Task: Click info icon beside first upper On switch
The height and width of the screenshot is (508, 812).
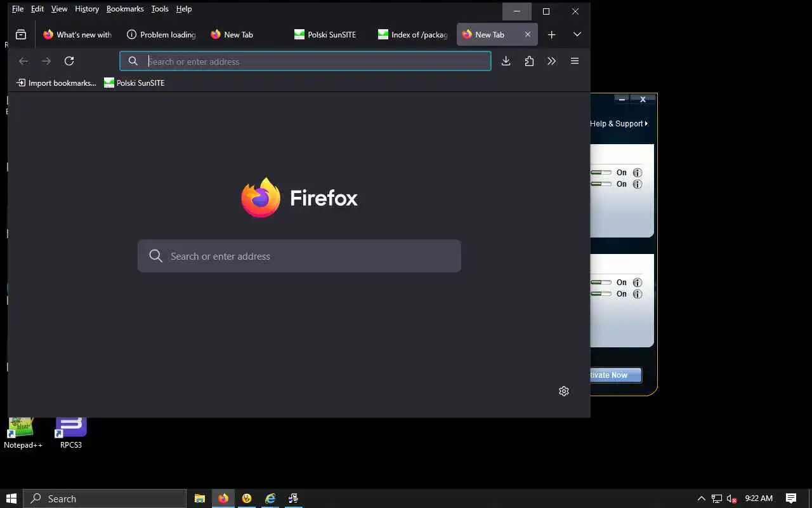Action: (638, 173)
